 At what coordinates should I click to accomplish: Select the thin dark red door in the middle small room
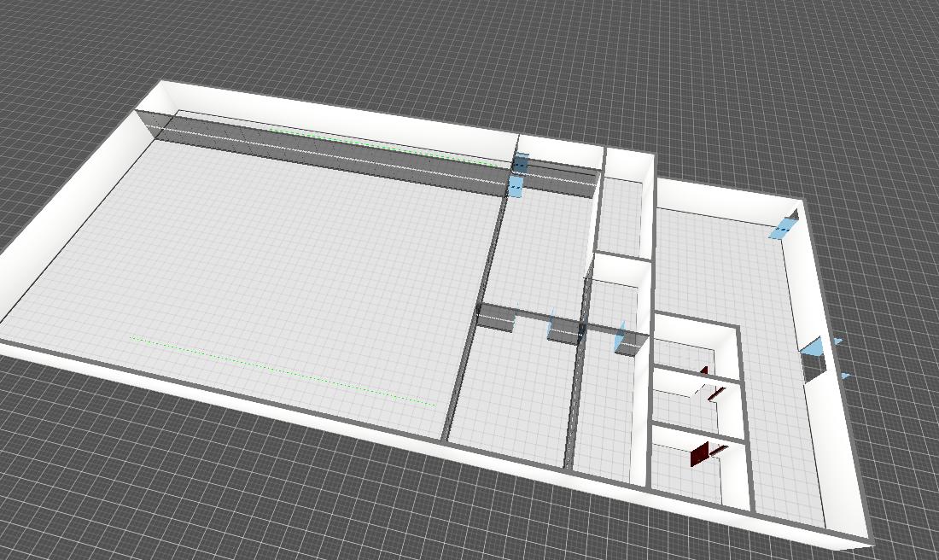click(x=715, y=394)
